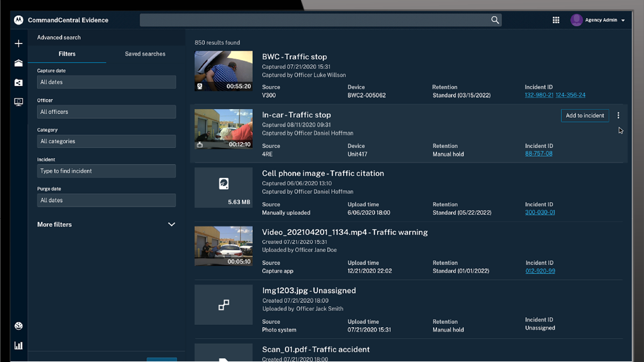Screen dimensions: 644x362
Task: Click 850 results found text
Action: 217,43
